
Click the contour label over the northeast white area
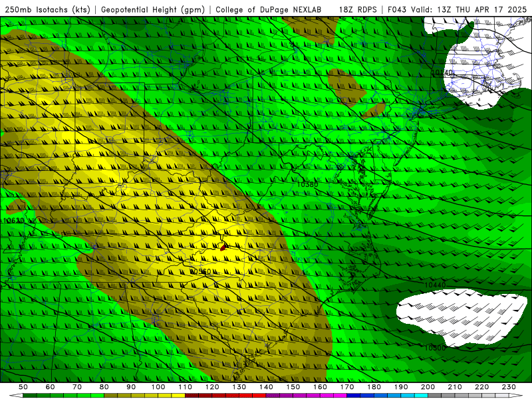pyautogui.click(x=442, y=72)
